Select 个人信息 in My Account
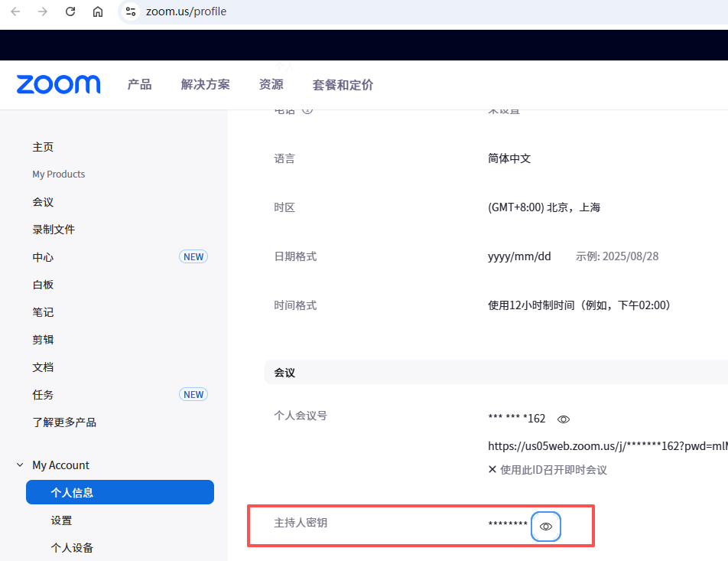This screenshot has height=561, width=728. pyautogui.click(x=120, y=492)
